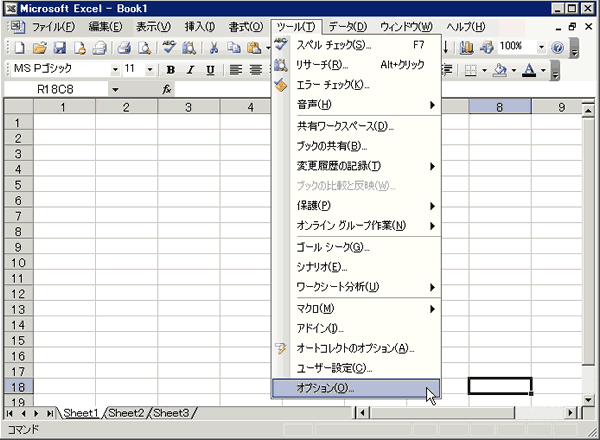
Task: Select アドイン(I) menu item
Action: click(x=356, y=328)
